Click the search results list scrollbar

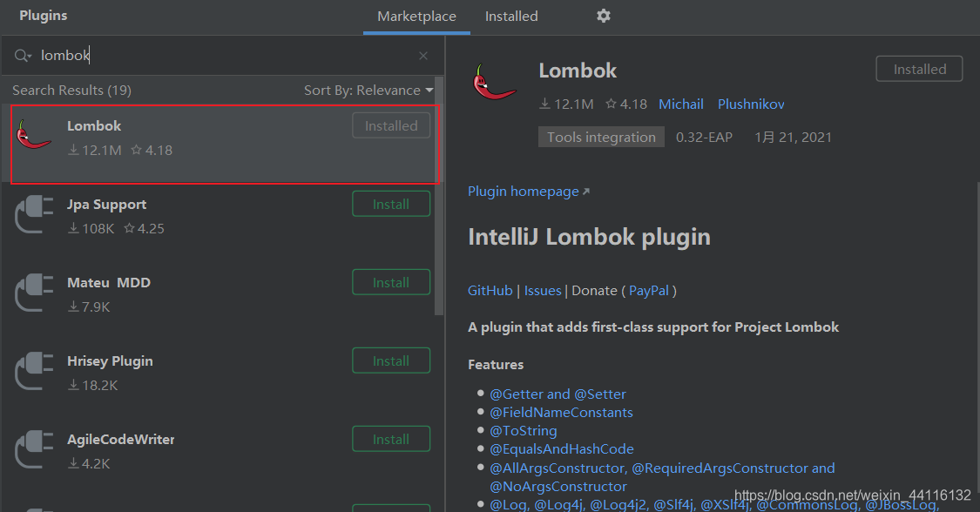click(439, 196)
